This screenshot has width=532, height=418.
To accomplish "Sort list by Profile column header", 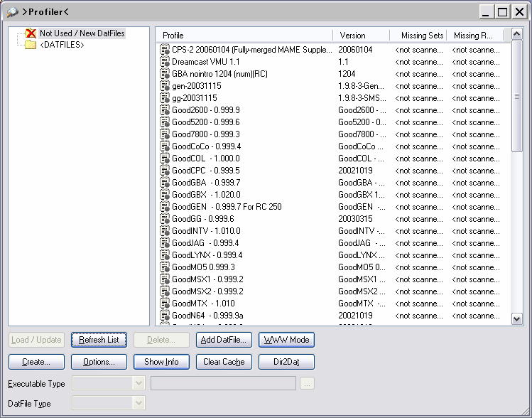I will click(x=244, y=36).
